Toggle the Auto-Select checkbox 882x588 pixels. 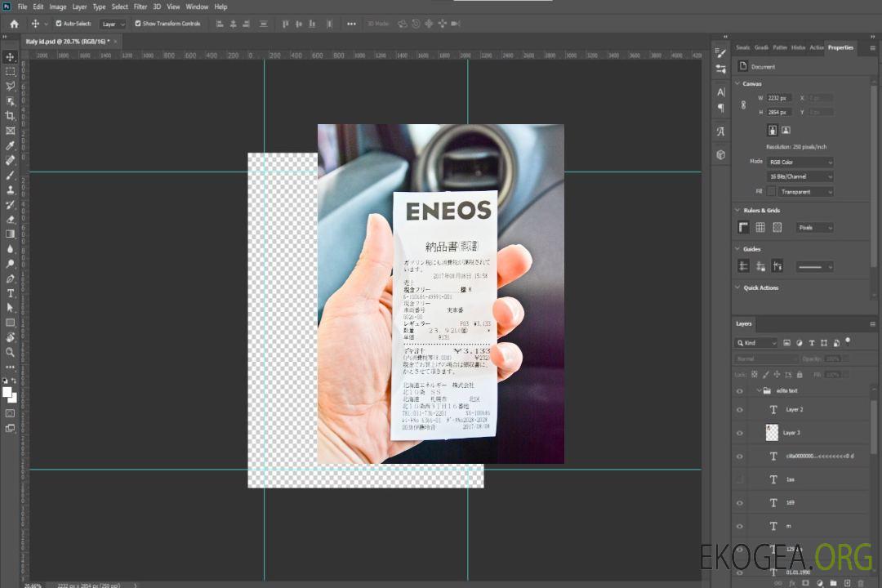(59, 24)
